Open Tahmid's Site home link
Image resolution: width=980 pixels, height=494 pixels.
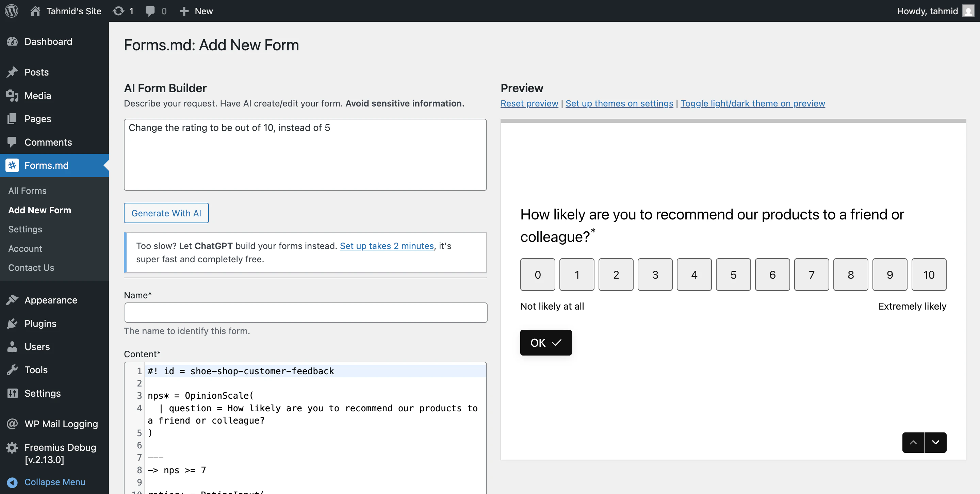coord(66,11)
